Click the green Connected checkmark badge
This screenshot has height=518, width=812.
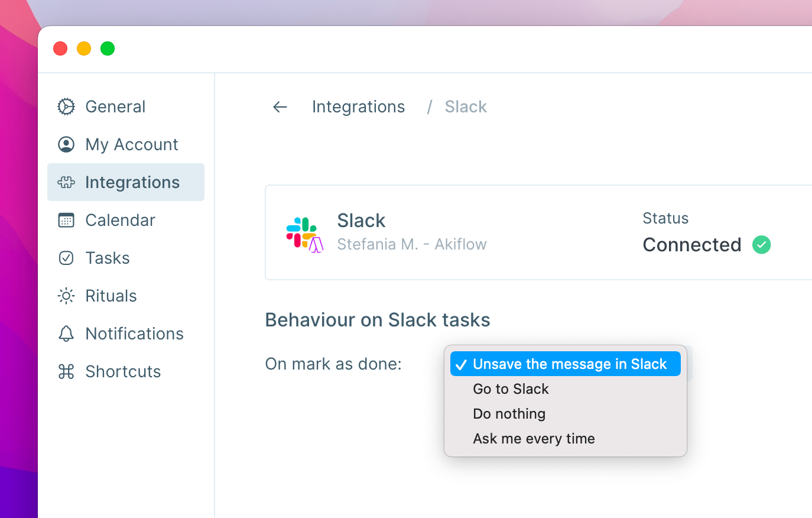(761, 245)
